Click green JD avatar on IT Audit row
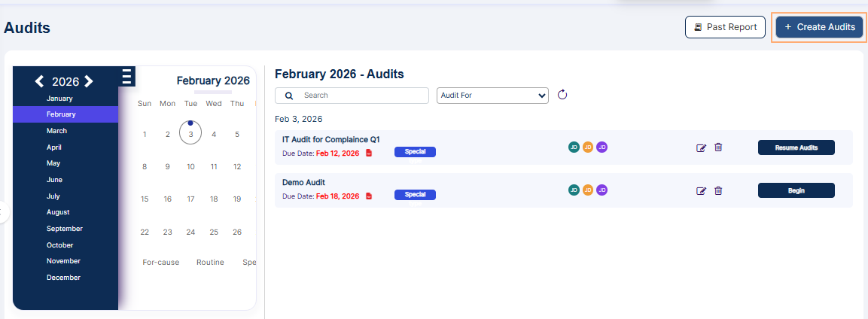 574,147
